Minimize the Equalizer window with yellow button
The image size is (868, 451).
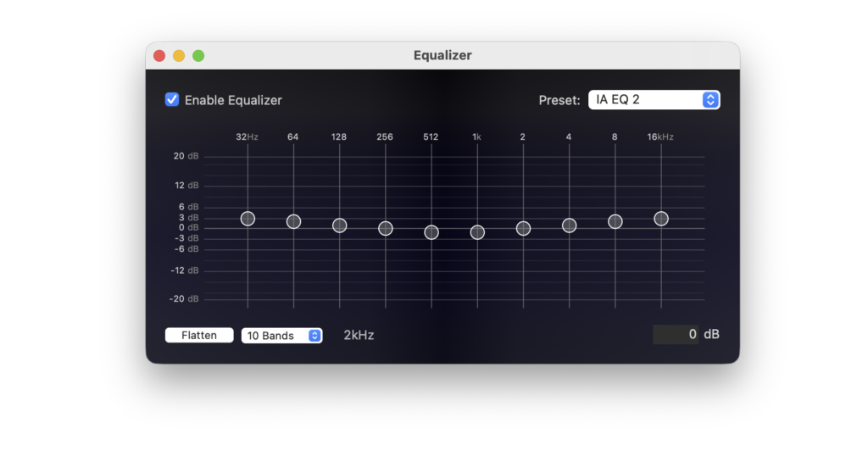pos(179,55)
